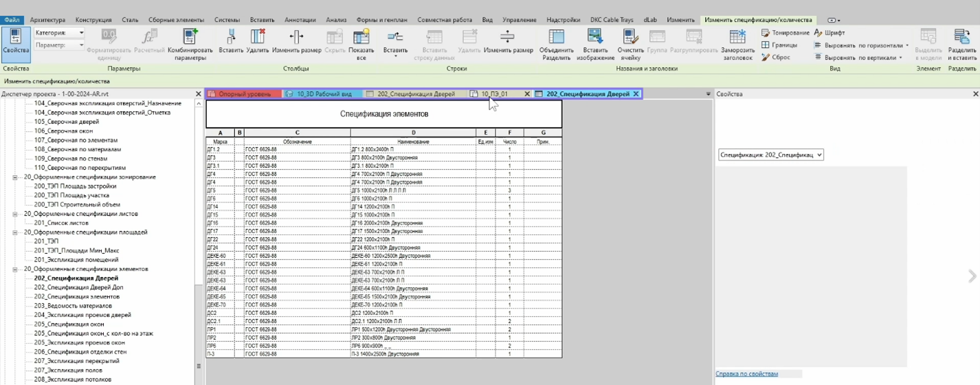The height and width of the screenshot is (385, 980).
Task: Click Изменить размер in Строки panel
Action: [x=508, y=42]
